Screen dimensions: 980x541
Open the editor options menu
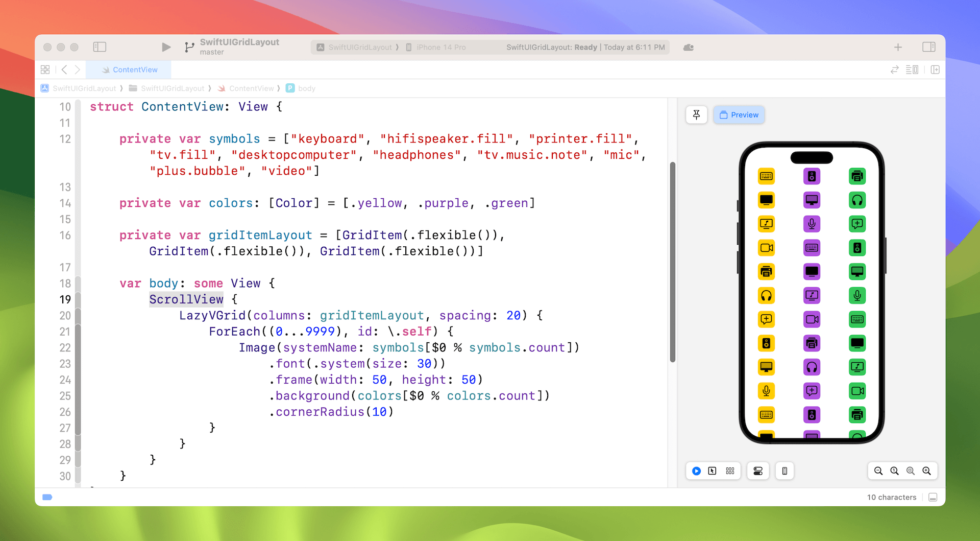[912, 69]
